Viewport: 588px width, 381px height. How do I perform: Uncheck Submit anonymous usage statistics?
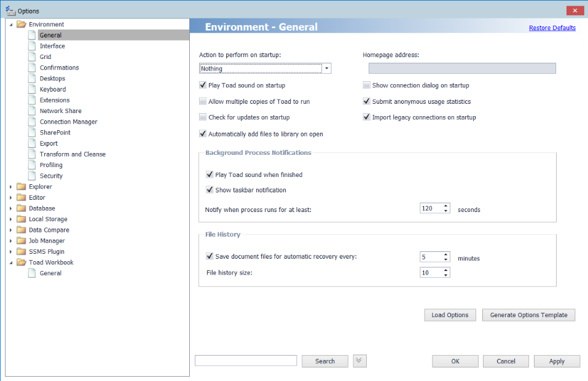pos(367,101)
